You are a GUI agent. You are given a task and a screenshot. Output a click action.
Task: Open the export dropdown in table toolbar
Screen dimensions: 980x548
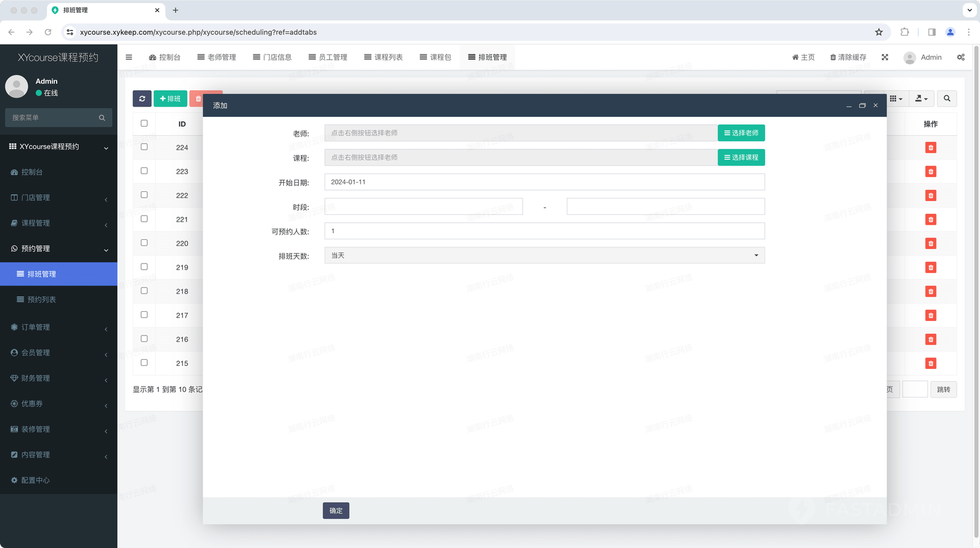(922, 99)
